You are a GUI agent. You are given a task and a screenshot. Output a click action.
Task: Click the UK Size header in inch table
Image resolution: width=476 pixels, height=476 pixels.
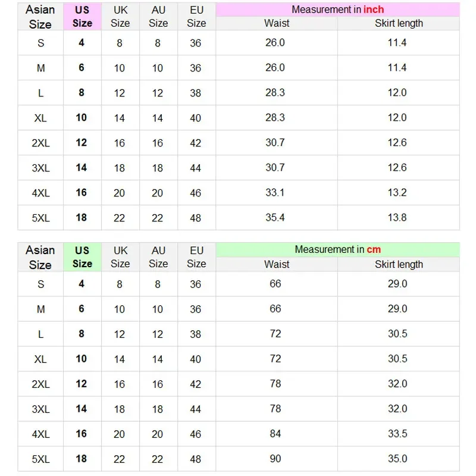(x=120, y=17)
